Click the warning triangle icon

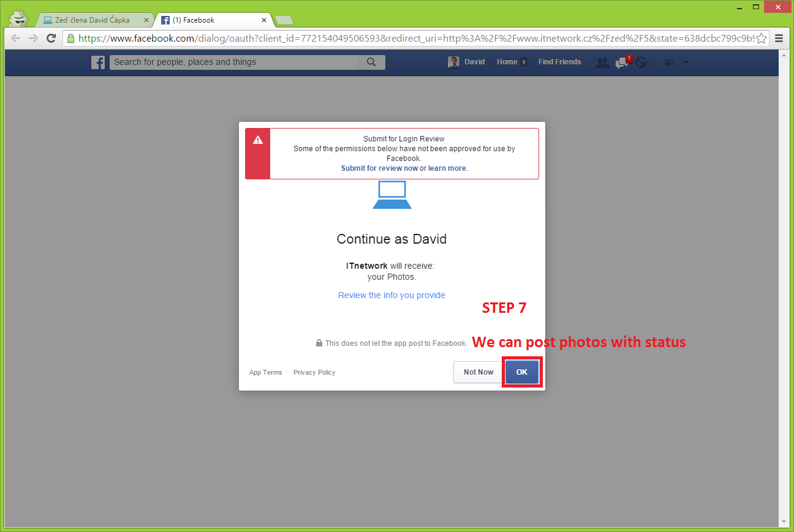[258, 140]
